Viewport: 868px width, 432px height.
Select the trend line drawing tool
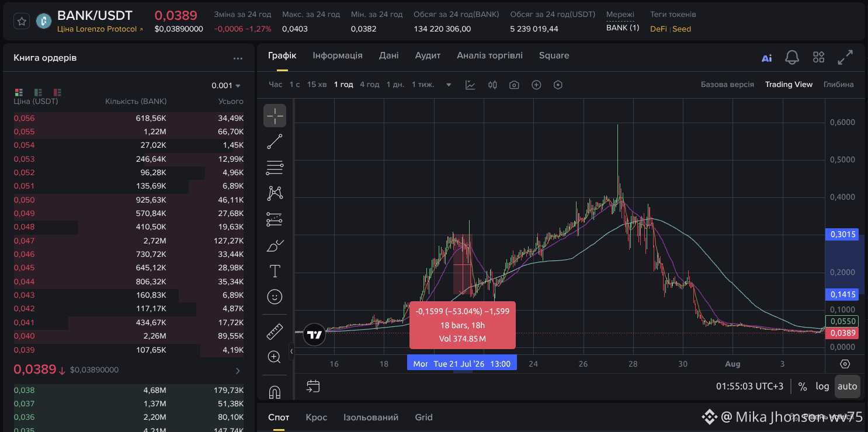(275, 141)
